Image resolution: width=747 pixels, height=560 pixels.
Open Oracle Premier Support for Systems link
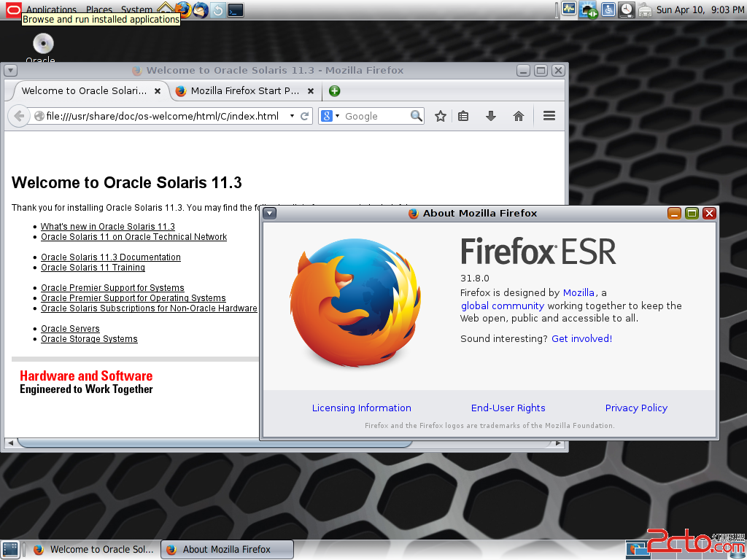tap(112, 288)
